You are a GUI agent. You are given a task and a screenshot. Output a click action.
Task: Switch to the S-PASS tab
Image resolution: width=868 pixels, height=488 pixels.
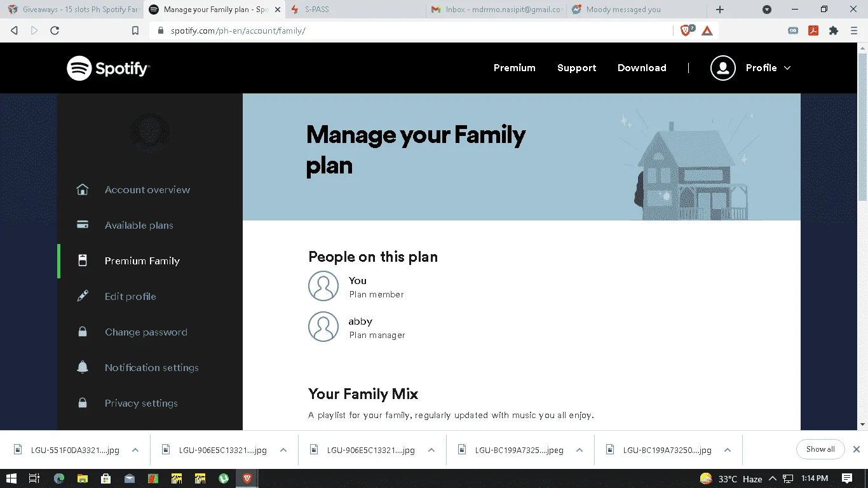pos(356,10)
